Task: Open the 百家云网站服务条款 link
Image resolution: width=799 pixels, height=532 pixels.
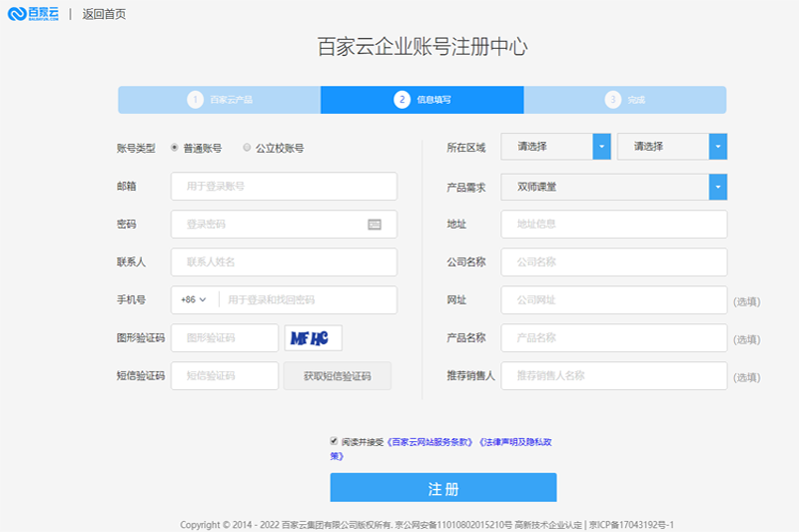Action: click(x=429, y=442)
